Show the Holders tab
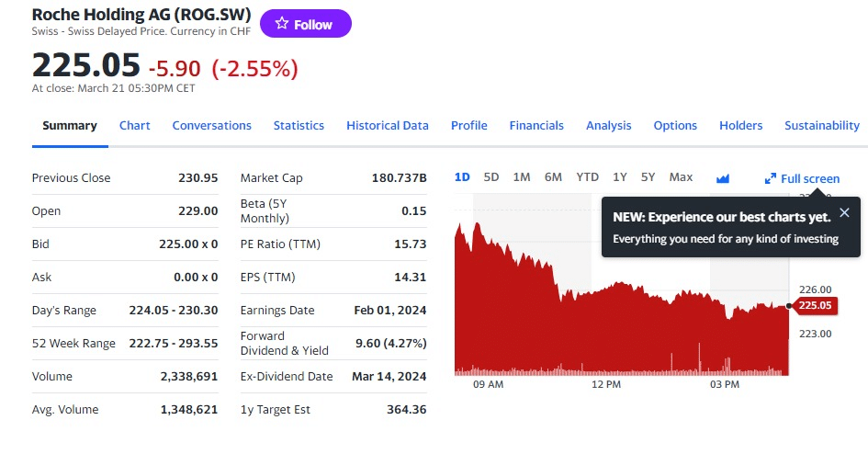868x454 pixels. 740,126
